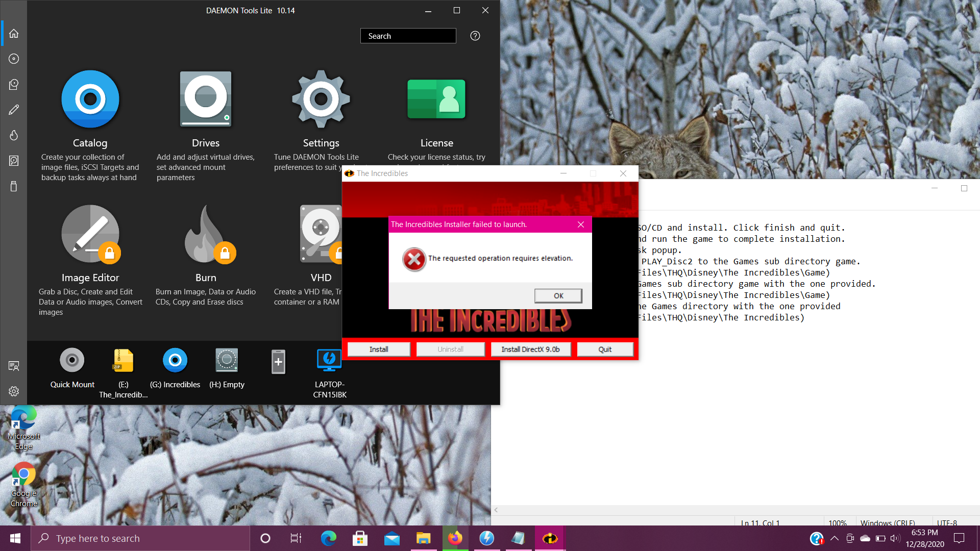Click the elevation error red X icon
Viewport: 980px width, 551px height.
[x=414, y=260]
